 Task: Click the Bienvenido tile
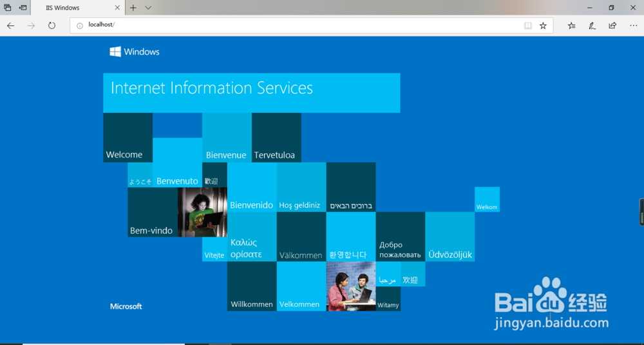[252, 187]
